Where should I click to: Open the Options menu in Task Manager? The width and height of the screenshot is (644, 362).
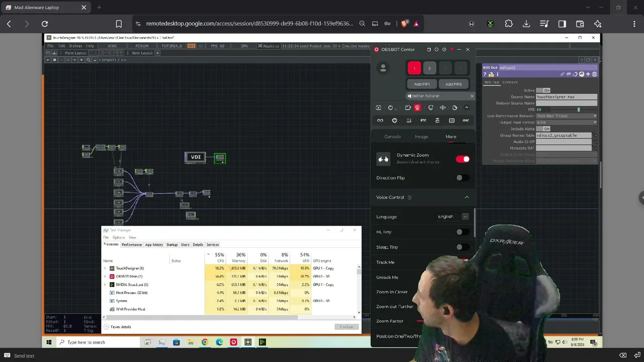(119, 237)
